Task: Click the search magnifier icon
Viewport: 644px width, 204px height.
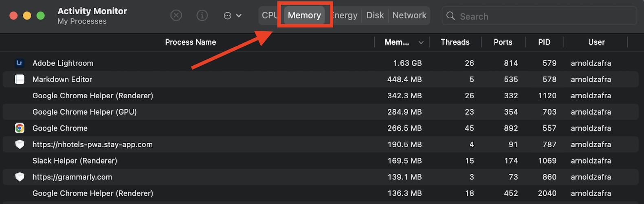Action: 451,16
